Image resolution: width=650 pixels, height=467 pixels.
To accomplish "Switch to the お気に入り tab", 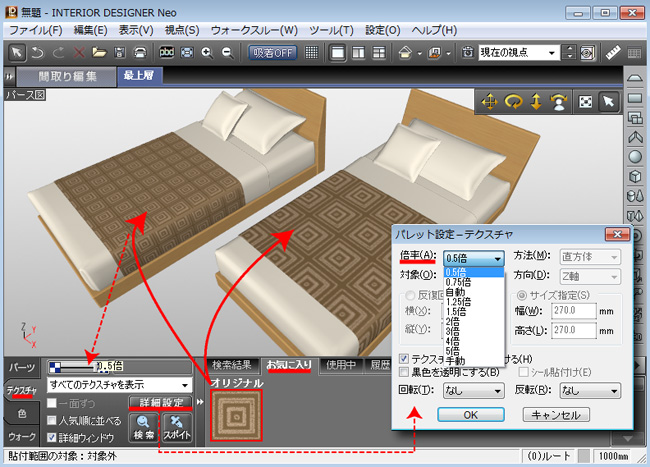I will pos(288,366).
